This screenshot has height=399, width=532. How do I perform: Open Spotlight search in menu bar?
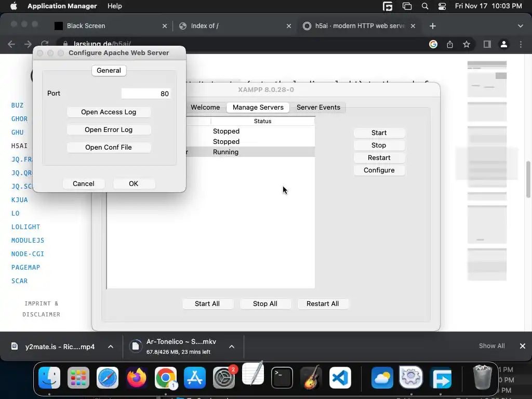(x=425, y=6)
